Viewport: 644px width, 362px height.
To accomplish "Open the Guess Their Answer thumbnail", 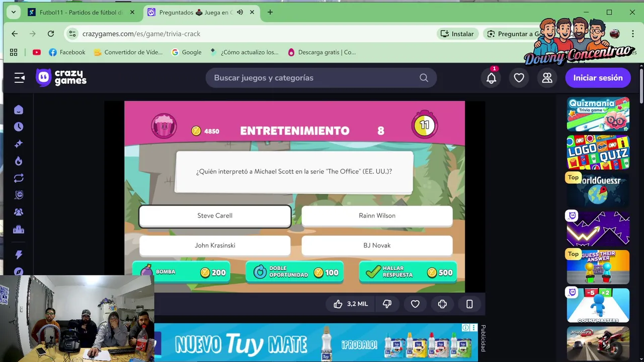I will tap(598, 267).
